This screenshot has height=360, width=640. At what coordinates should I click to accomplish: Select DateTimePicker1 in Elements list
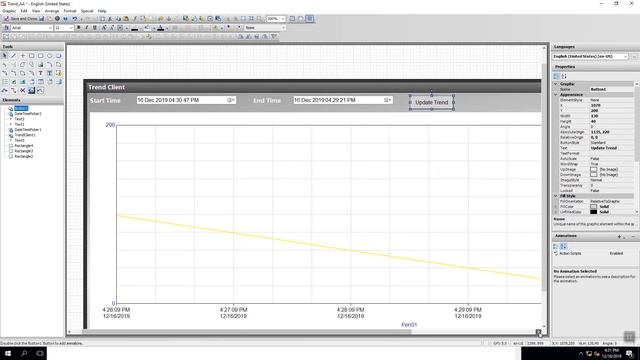tap(28, 129)
